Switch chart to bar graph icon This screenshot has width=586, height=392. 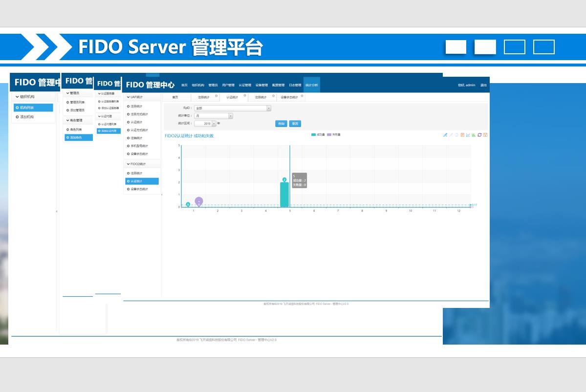[474, 135]
